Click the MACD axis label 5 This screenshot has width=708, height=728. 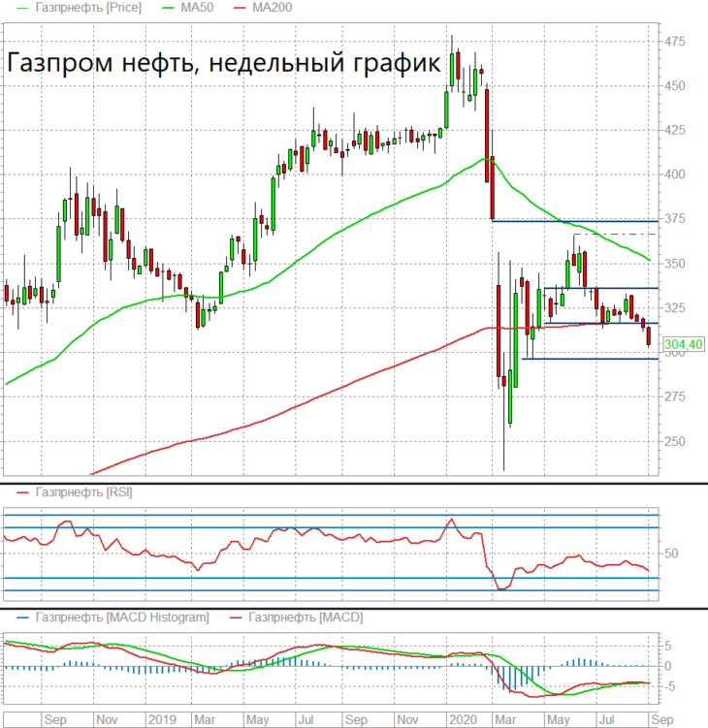tap(668, 646)
